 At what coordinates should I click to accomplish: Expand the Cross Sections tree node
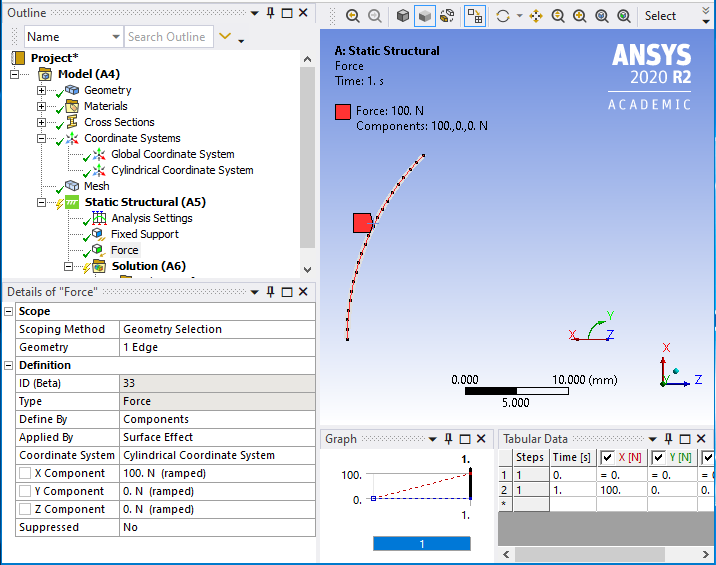41,122
